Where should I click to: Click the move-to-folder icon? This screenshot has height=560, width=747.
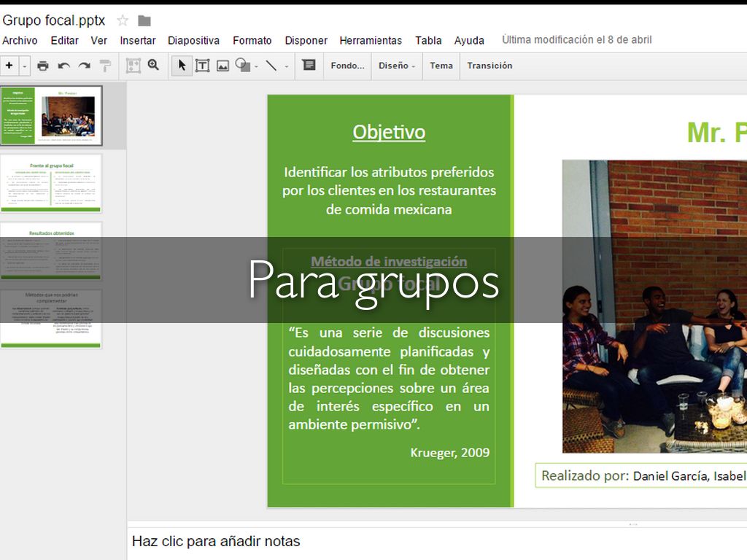coord(144,20)
